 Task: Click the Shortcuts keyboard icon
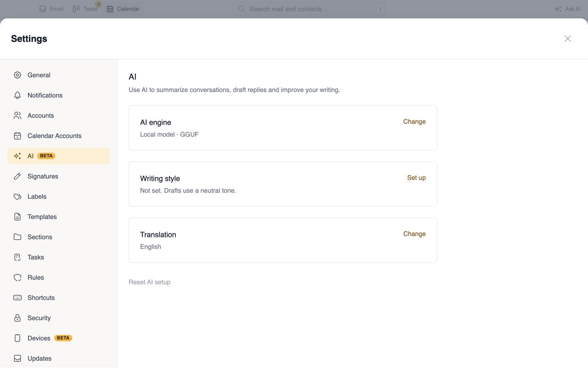pos(17,298)
